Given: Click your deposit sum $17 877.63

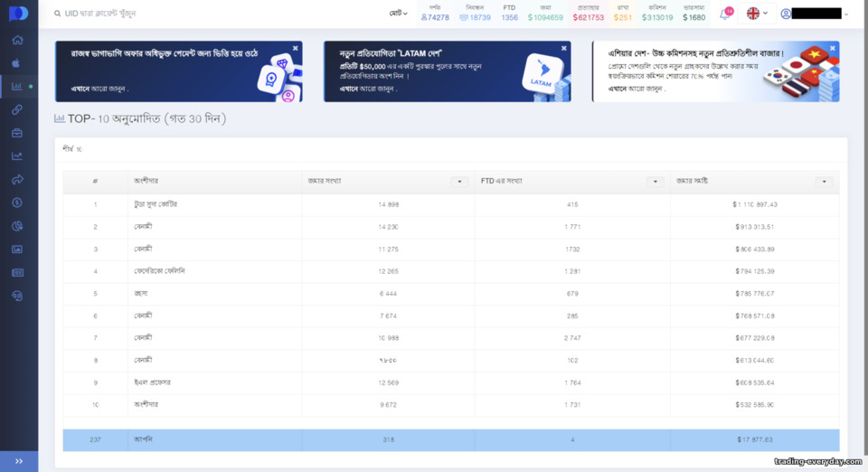Looking at the screenshot, I should point(754,440).
